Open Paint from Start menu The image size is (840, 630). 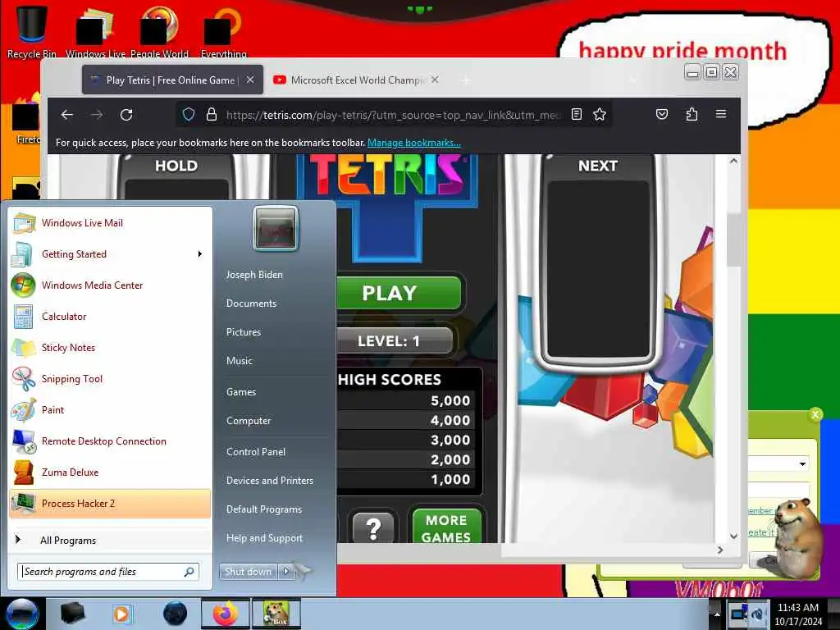tap(111, 410)
